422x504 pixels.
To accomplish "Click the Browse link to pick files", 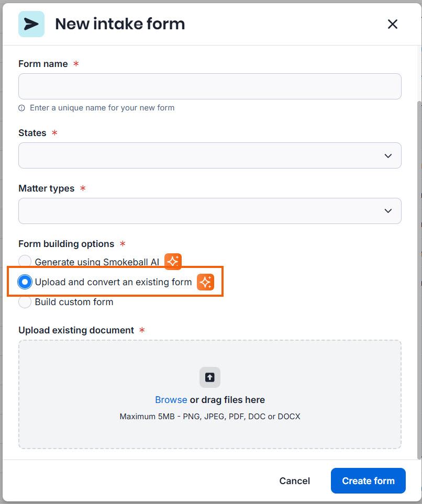I will pos(171,399).
